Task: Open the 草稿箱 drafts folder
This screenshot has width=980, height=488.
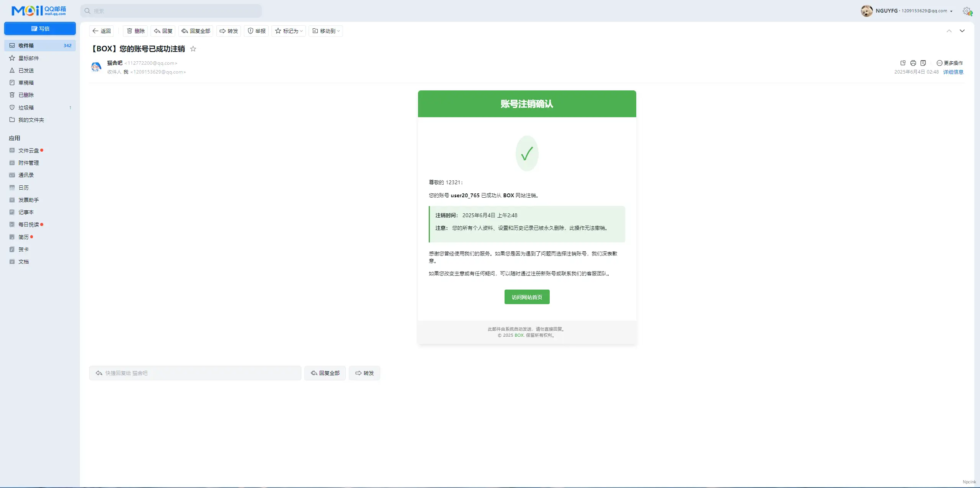Action: [26, 82]
